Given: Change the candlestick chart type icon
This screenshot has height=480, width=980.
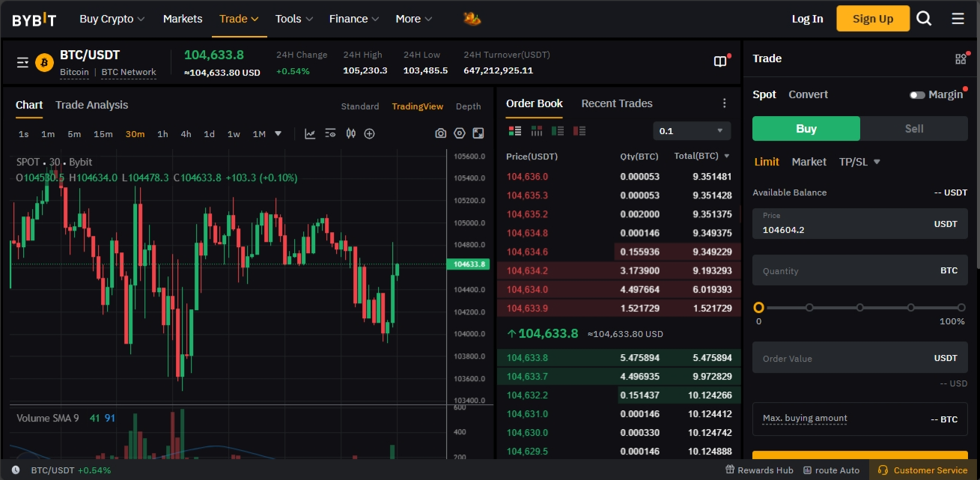Looking at the screenshot, I should [350, 134].
